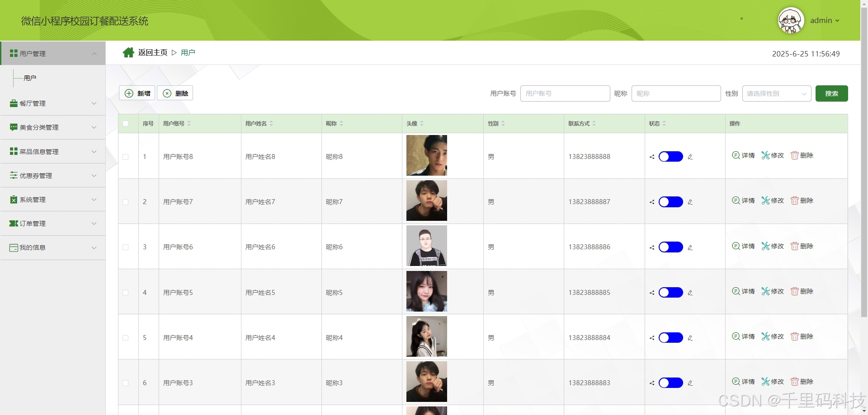
Task: Toggle status switch for 用户账号7
Action: 671,202
